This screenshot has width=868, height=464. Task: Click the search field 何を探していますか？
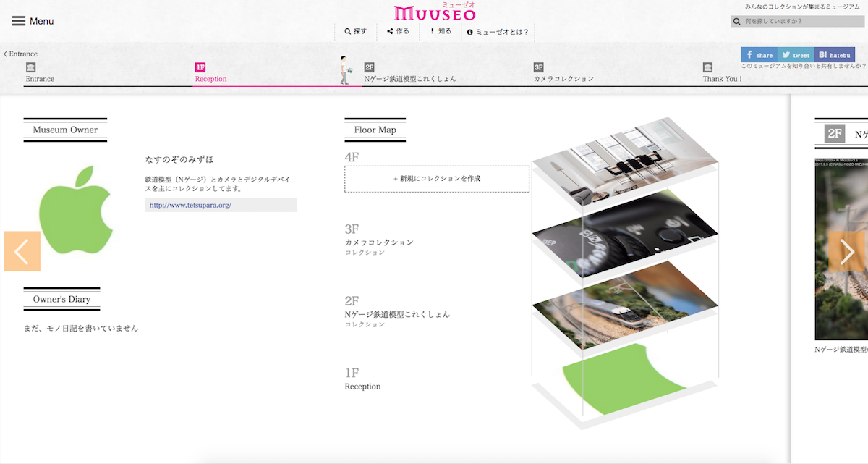(x=797, y=22)
